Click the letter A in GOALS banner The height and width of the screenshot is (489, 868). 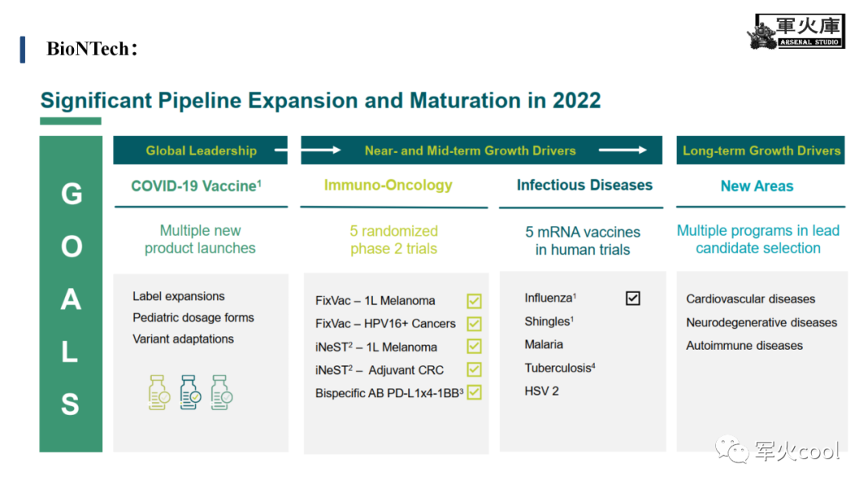pyautogui.click(x=71, y=299)
